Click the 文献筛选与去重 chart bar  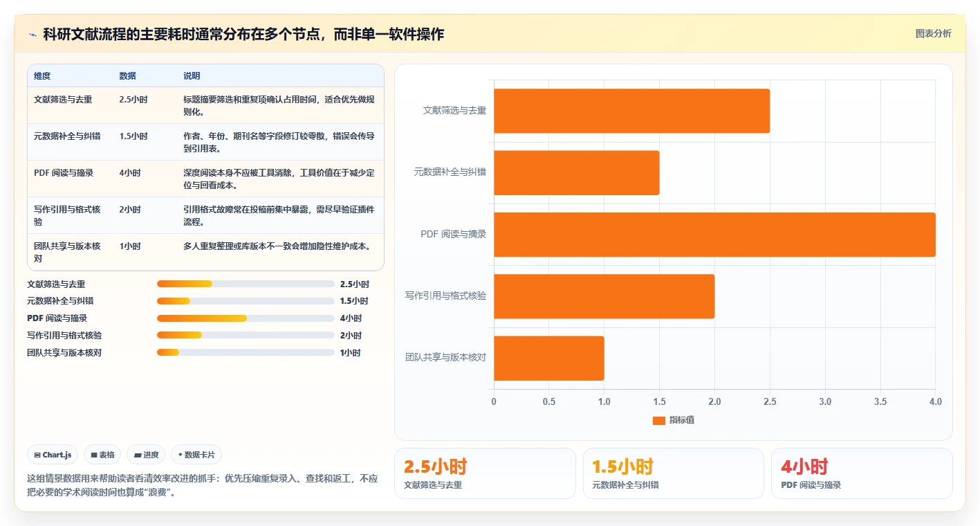[x=631, y=111]
